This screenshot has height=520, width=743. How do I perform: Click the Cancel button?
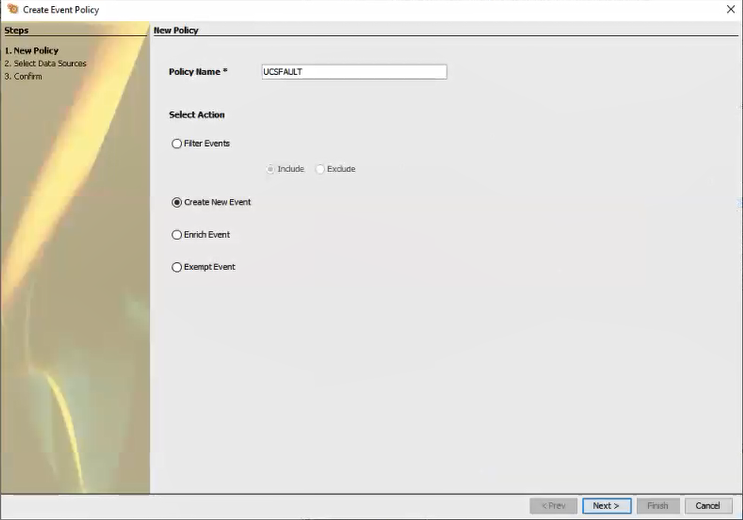coord(708,506)
